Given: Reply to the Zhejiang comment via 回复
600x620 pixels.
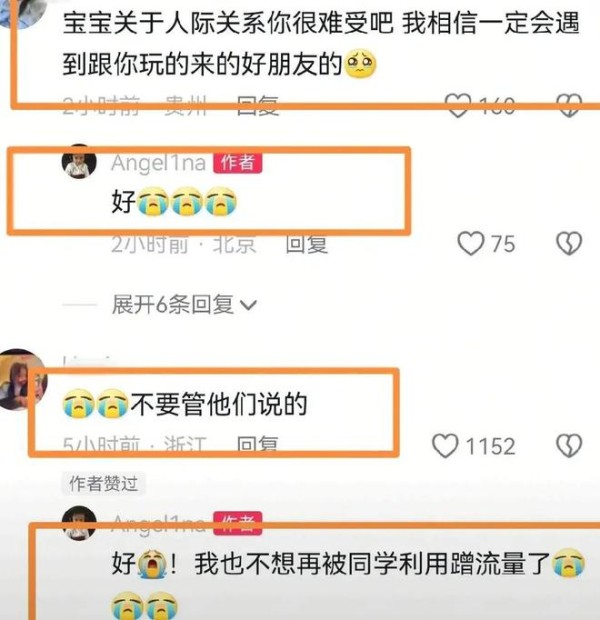Looking at the screenshot, I should 257,445.
